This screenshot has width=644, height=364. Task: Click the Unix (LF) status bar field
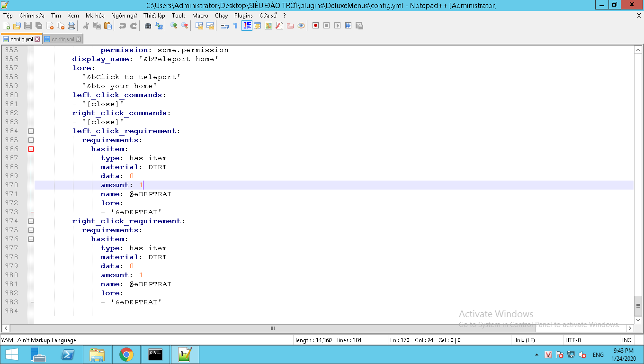click(x=524, y=340)
